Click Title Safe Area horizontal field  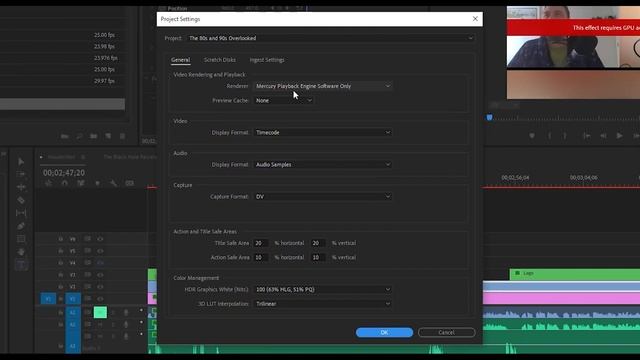(x=261, y=243)
